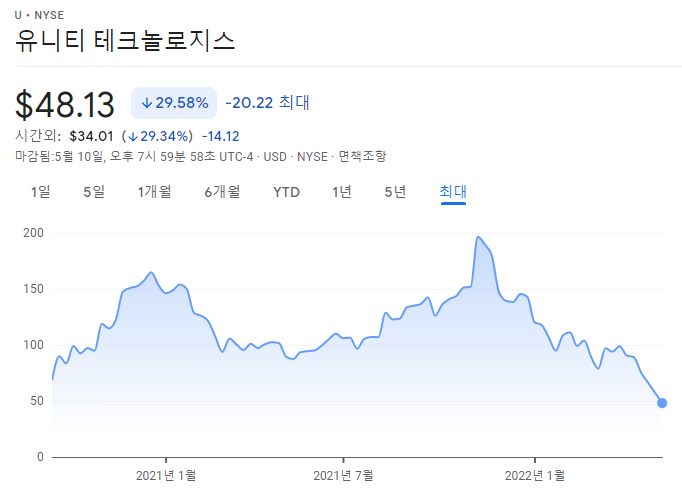Screen dimensions: 682x492
Task: Click the 50 y-axis label
Action: coord(37,401)
